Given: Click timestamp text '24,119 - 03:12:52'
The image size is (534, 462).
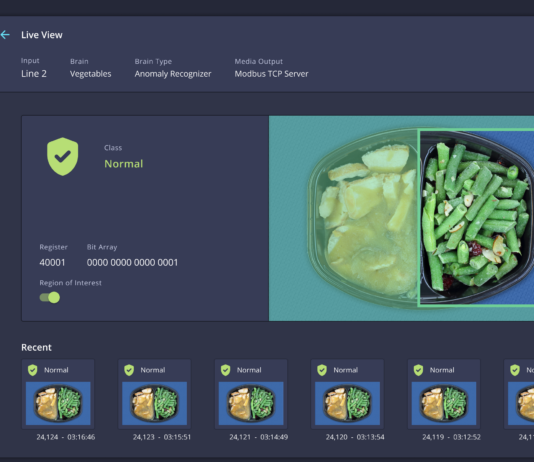Looking at the screenshot, I should coord(452,437).
